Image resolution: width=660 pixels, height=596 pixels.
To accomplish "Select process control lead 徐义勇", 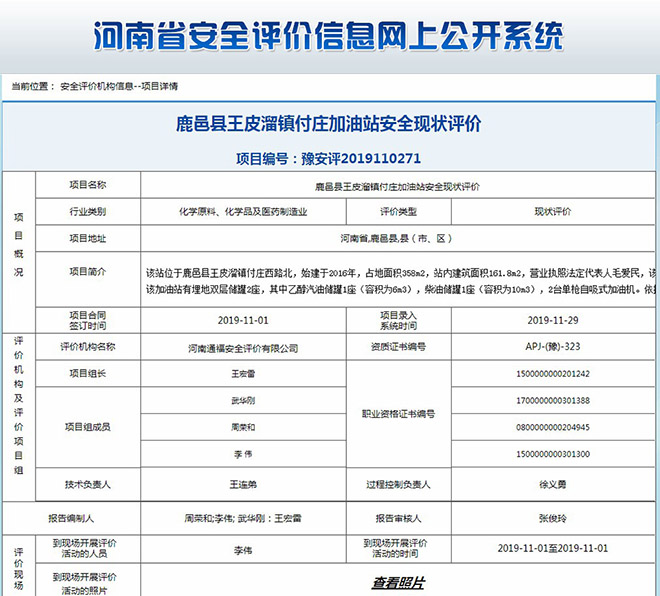I will [x=553, y=484].
